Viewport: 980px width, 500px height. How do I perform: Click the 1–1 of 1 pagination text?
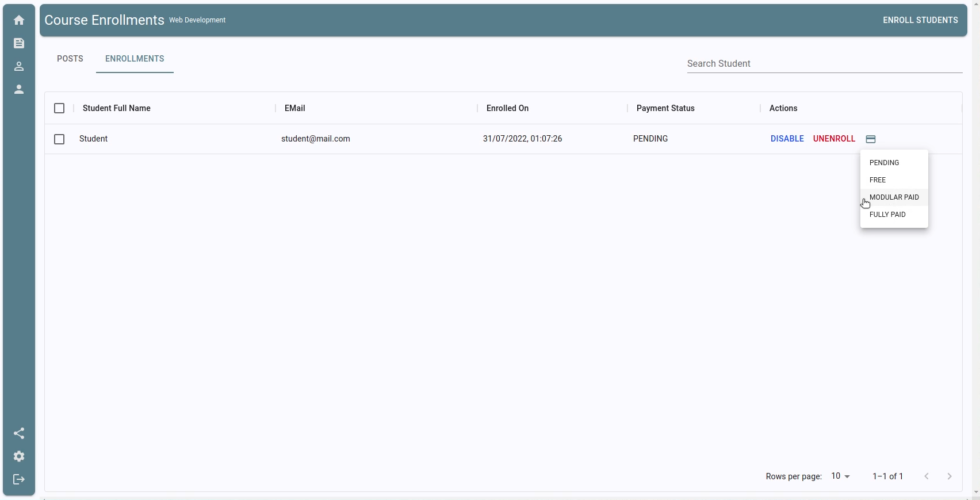coord(888,476)
